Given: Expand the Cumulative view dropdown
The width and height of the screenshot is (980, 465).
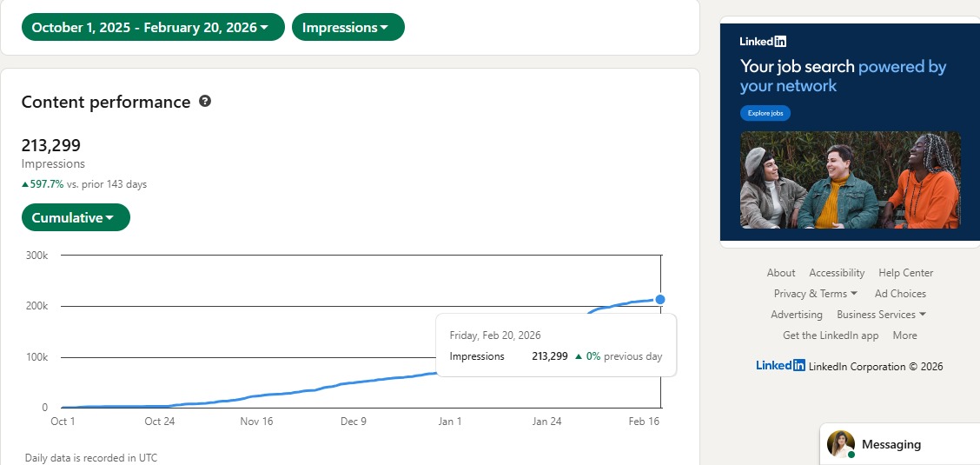Looking at the screenshot, I should pos(76,218).
